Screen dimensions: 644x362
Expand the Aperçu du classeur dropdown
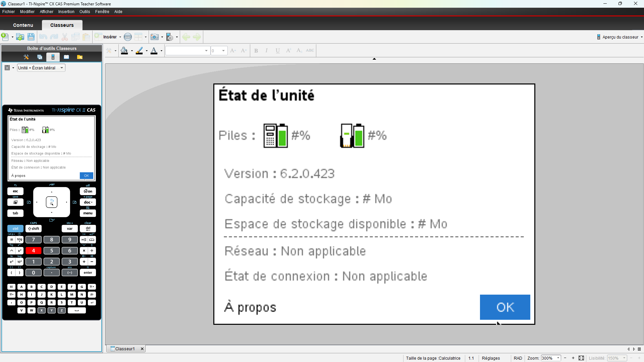click(642, 37)
